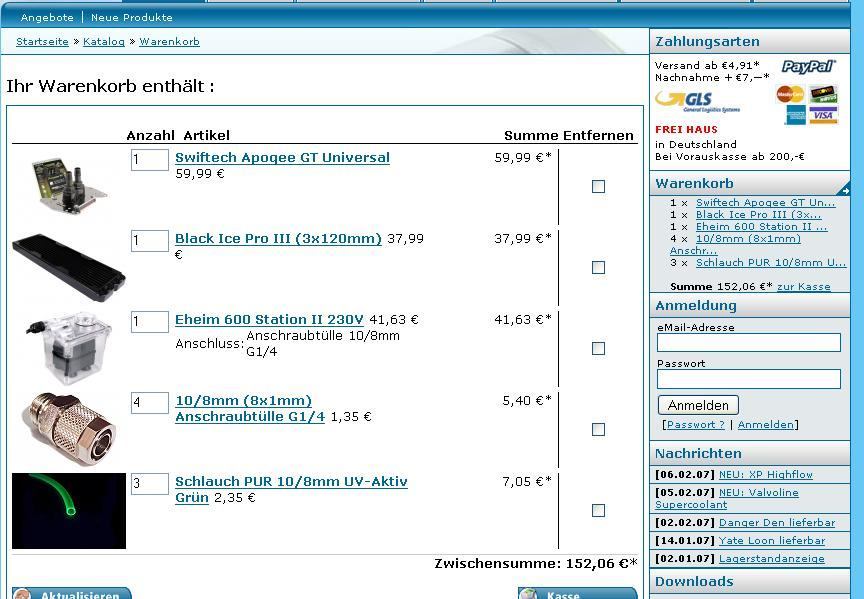This screenshot has height=599, width=864.
Task: Click quantity field for Eheim 600 Station II
Action: coord(149,322)
